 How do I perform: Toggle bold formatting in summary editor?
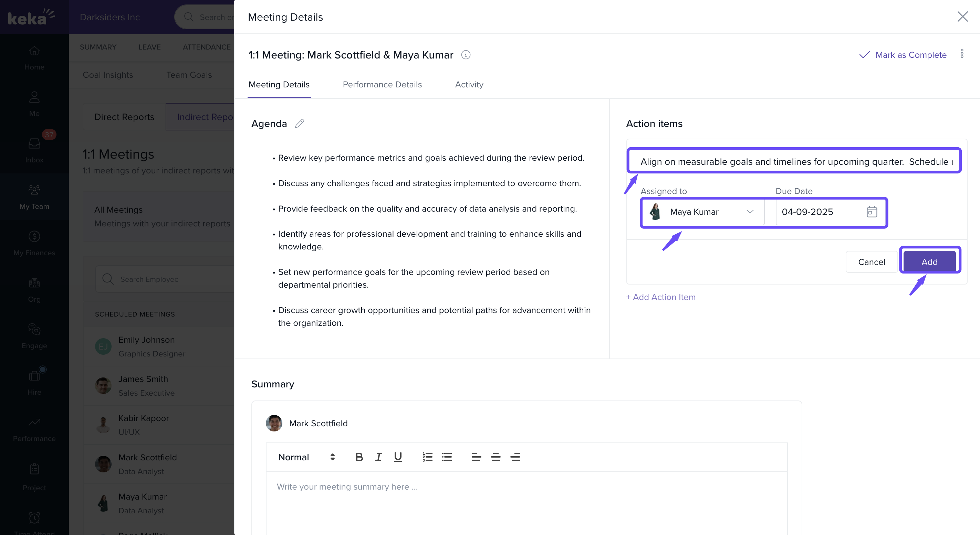point(359,457)
